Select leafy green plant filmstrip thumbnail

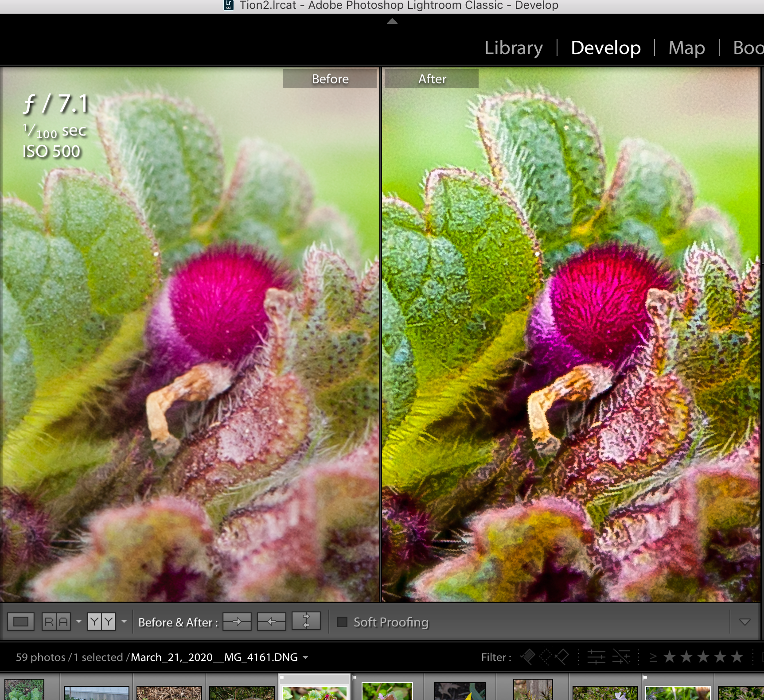pyautogui.click(x=24, y=690)
